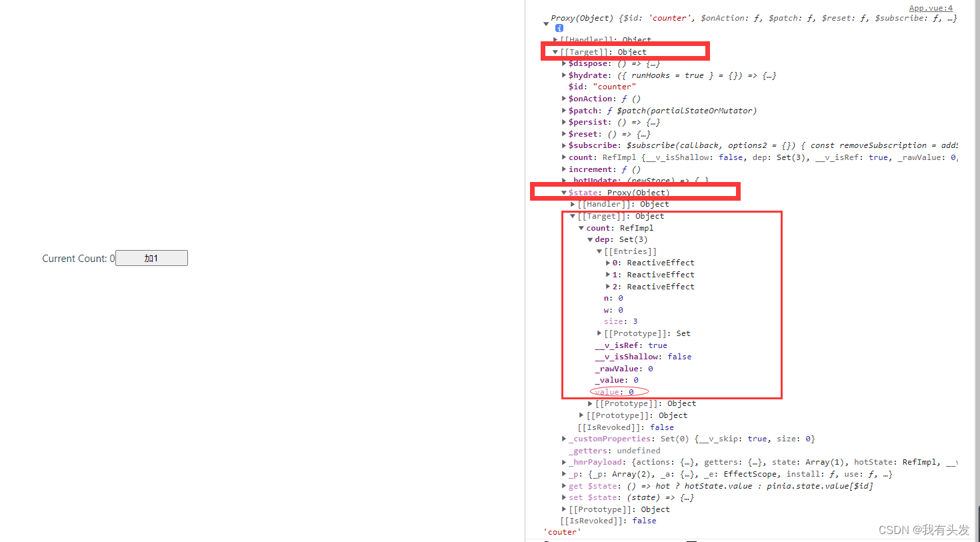980x542 pixels.
Task: Expand the get $state getter
Action: click(564, 486)
